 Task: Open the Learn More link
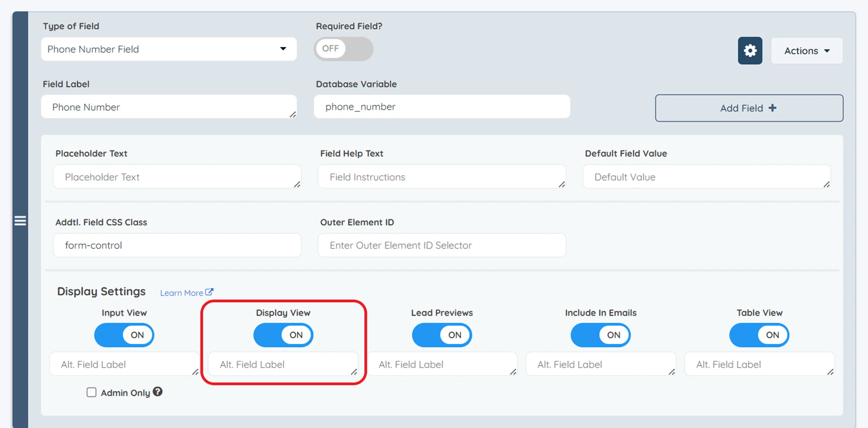click(x=182, y=293)
